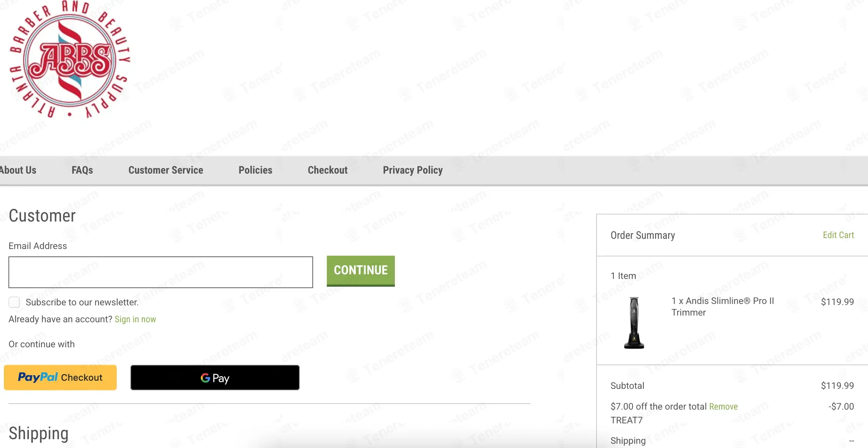Open the FAQs menu item

pos(82,170)
